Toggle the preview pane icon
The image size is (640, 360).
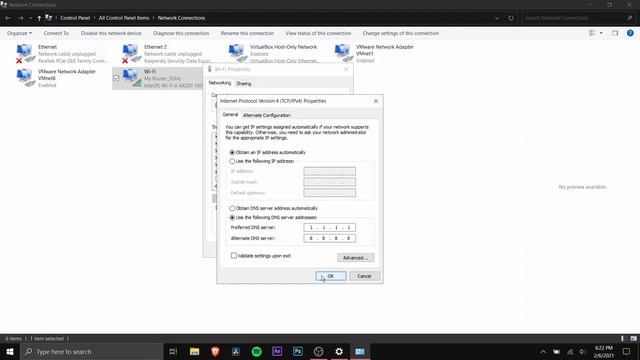coord(615,33)
